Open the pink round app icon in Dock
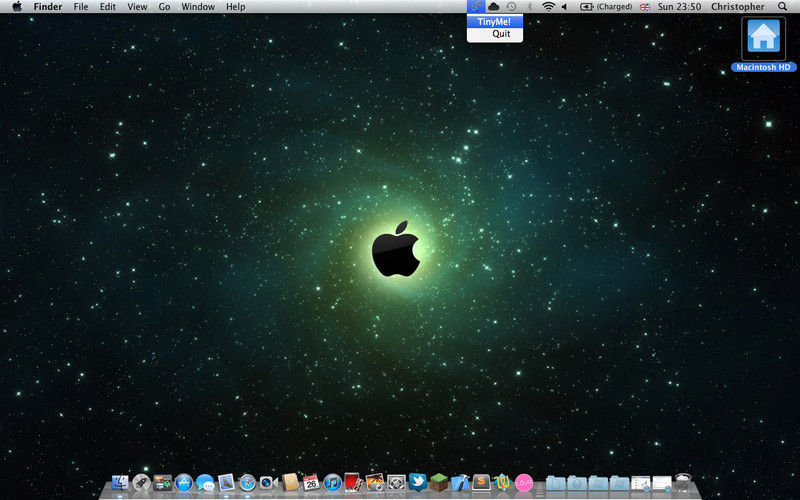The width and height of the screenshot is (800, 500). tap(524, 482)
